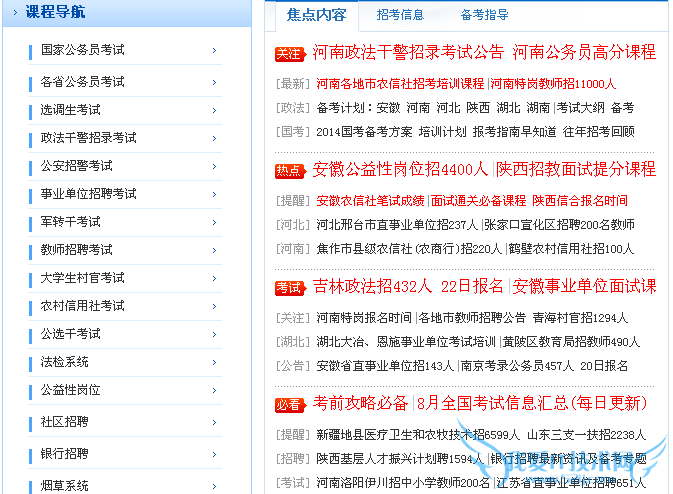Image resolution: width=673 pixels, height=494 pixels.
Task: Open 安徽省直事业单位招143人 link
Action: [385, 366]
